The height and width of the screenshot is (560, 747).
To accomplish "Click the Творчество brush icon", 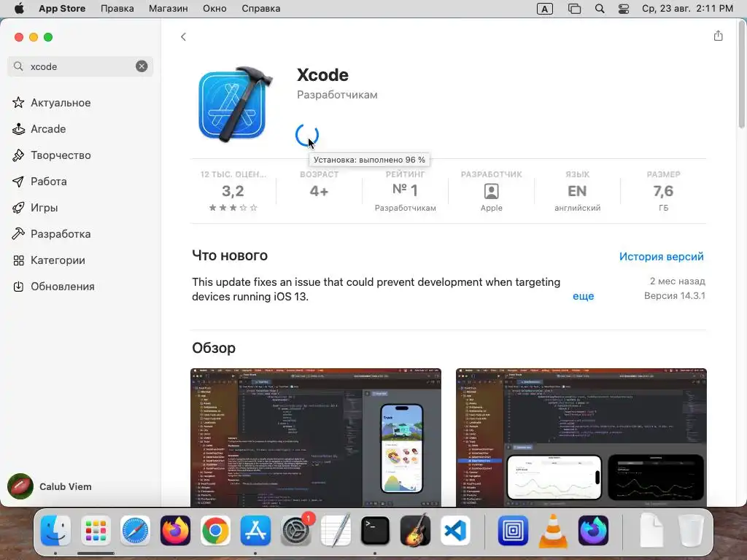I will pos(18,155).
